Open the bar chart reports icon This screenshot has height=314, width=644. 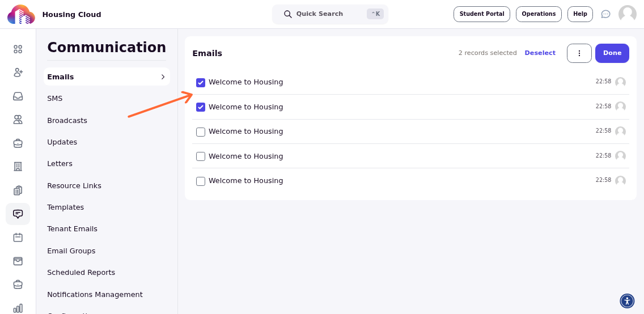(18, 308)
